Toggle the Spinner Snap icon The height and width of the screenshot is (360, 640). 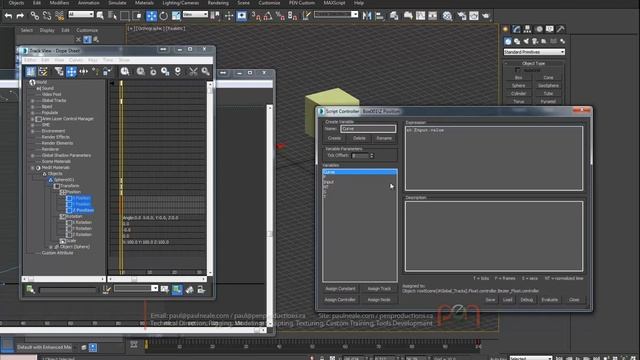tap(292, 16)
